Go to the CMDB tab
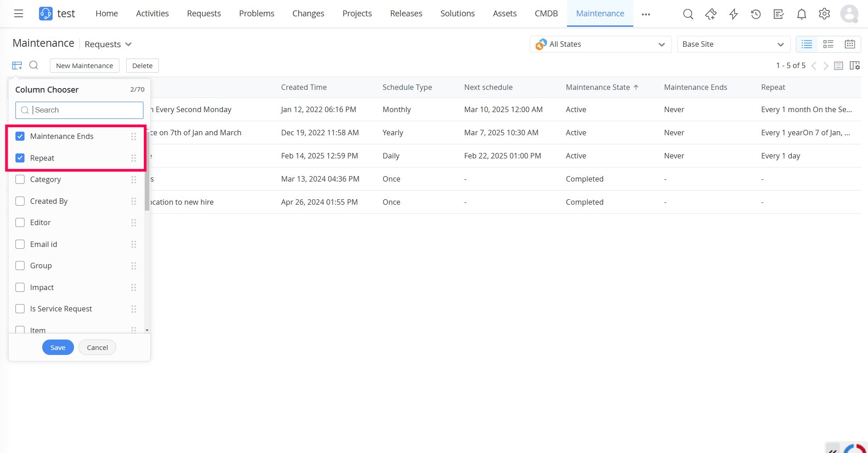This screenshot has height=453, width=868. coord(546,14)
